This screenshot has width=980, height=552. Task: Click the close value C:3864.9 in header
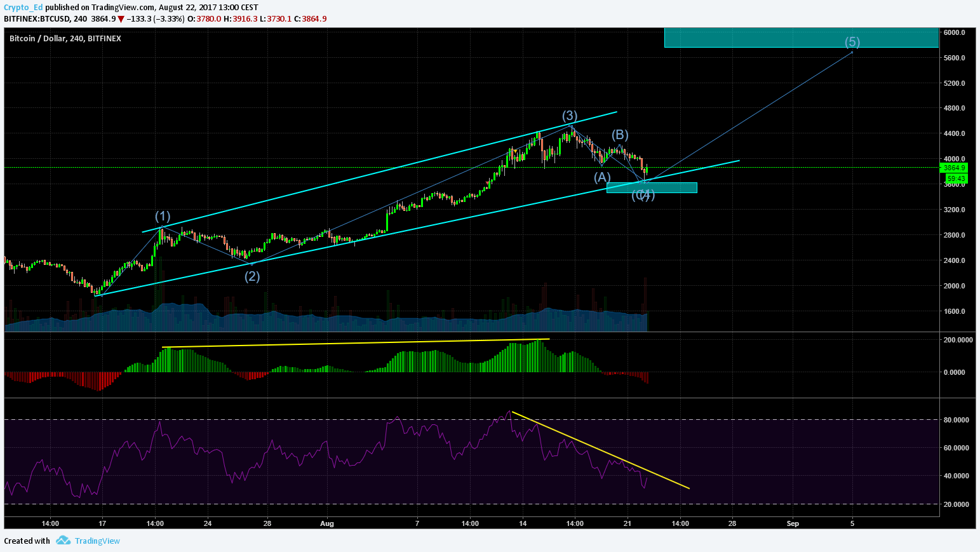[311, 19]
